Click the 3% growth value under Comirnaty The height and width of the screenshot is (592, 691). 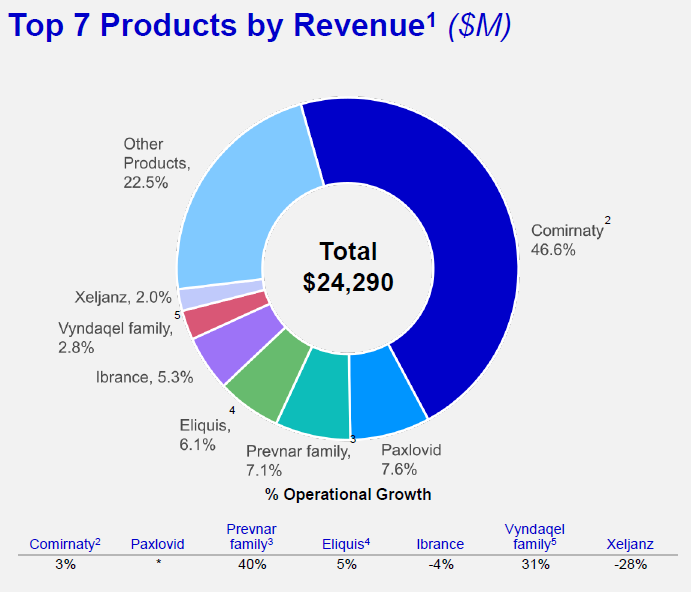point(65,564)
